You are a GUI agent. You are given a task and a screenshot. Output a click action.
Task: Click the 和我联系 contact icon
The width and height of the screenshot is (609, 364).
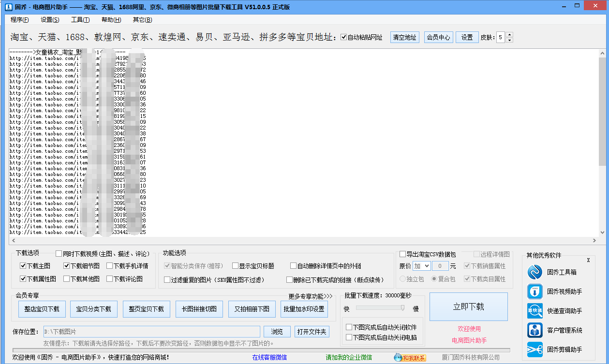[410, 358]
